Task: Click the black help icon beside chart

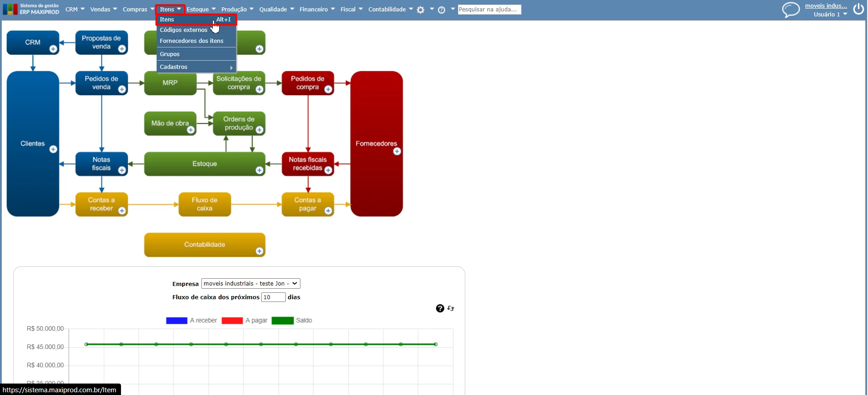Action: point(440,308)
